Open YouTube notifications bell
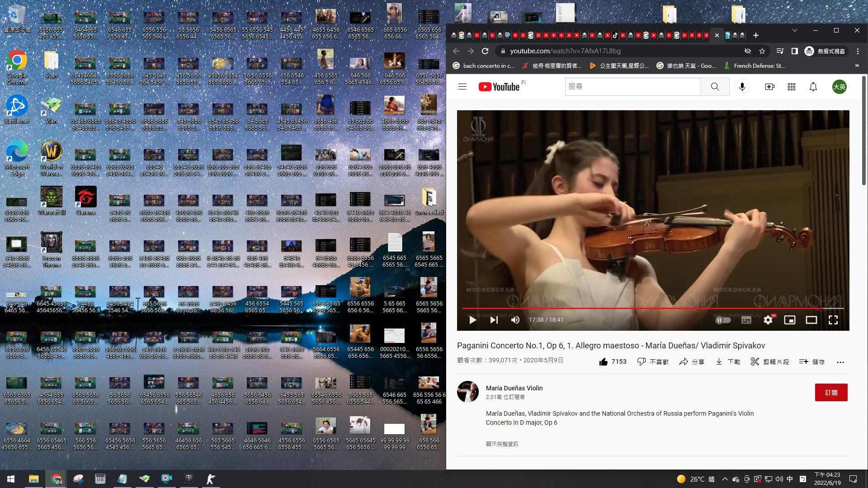Image resolution: width=868 pixels, height=488 pixels. (x=813, y=87)
